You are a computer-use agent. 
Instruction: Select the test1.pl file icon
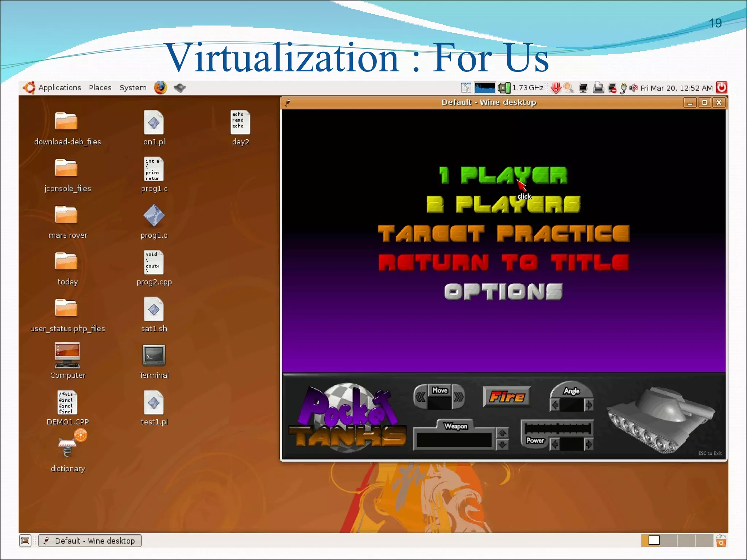click(x=154, y=402)
